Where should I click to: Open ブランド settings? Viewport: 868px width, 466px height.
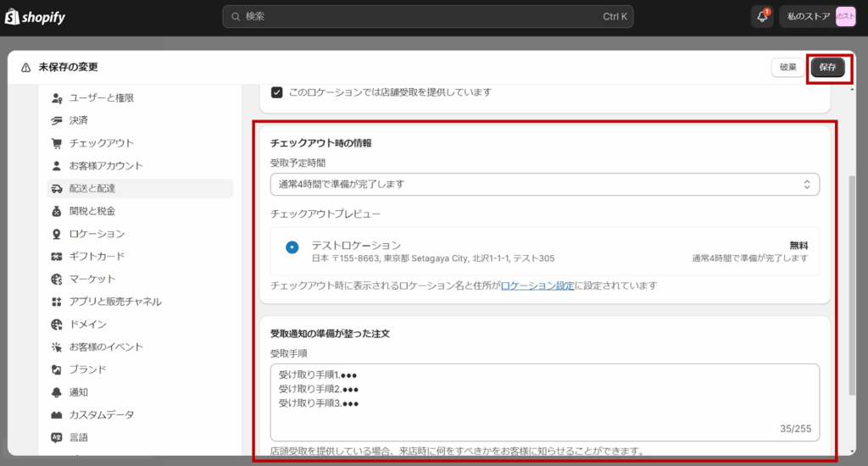140,370
